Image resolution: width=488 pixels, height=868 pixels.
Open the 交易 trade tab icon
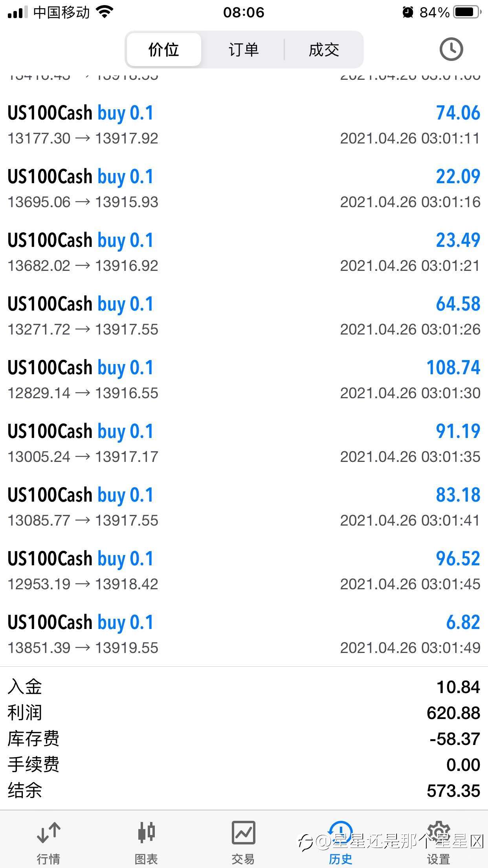click(x=243, y=833)
